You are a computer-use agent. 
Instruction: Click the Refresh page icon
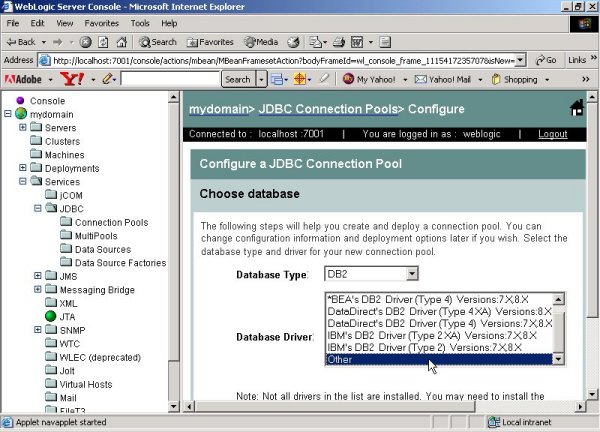click(103, 42)
